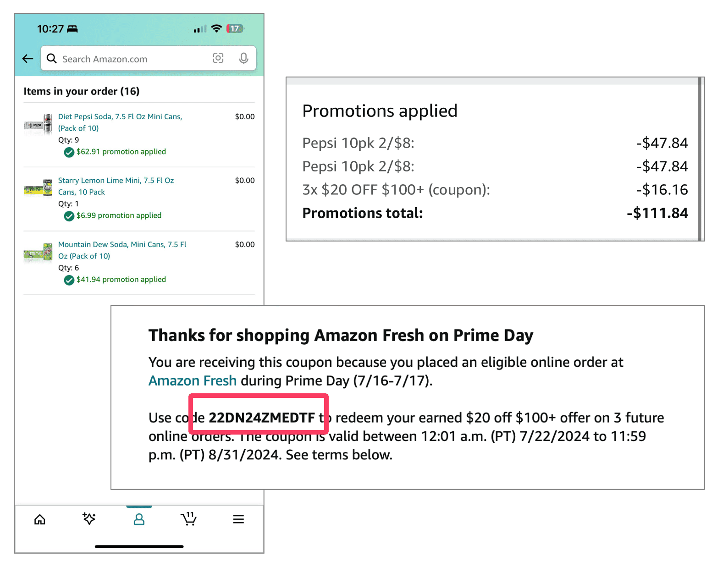Open the shopping cart showing 11 items
Viewport: 728px width, 562px height.
pos(189,519)
